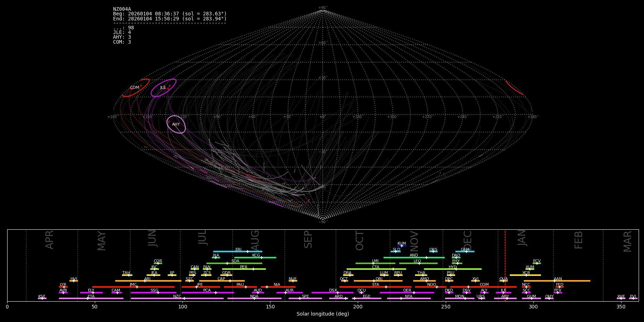This screenshot has width=644, height=322.
Task: Click the MAR month label
Action: pos(628,241)
